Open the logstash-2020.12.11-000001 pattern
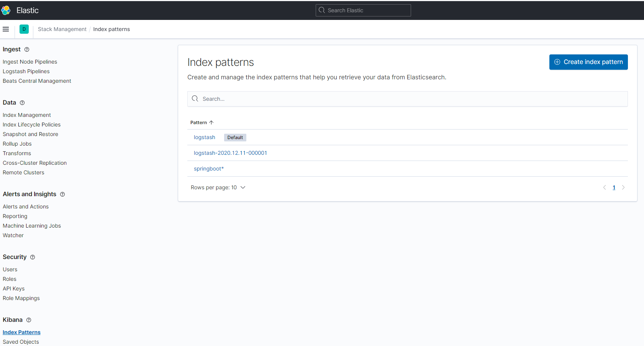644x346 pixels. [230, 153]
